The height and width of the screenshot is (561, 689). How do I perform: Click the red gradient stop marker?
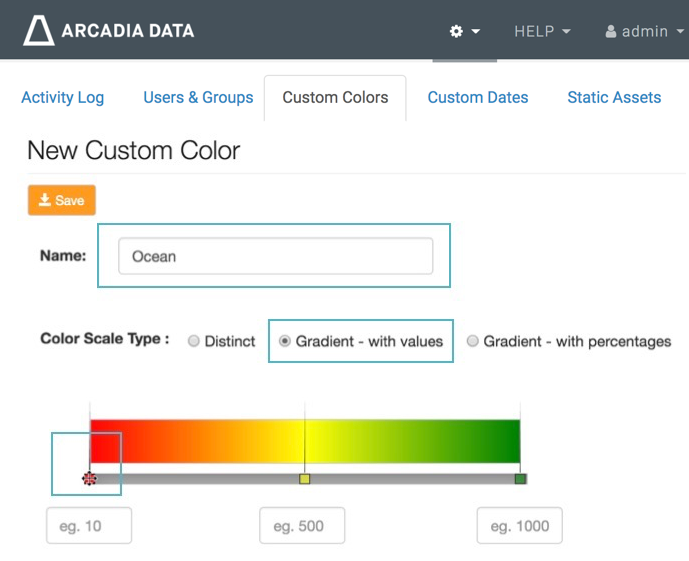click(x=90, y=479)
